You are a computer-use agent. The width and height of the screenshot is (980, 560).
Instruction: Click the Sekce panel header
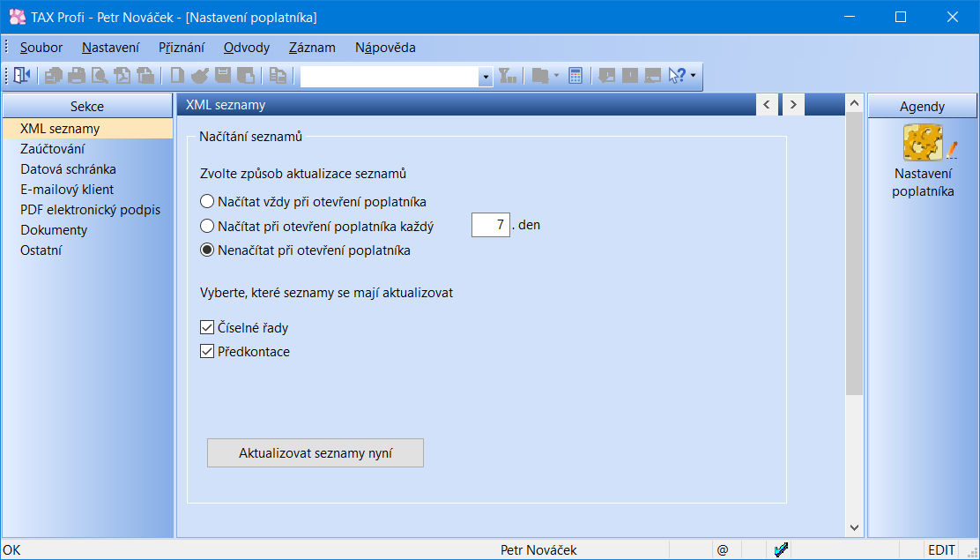point(87,107)
